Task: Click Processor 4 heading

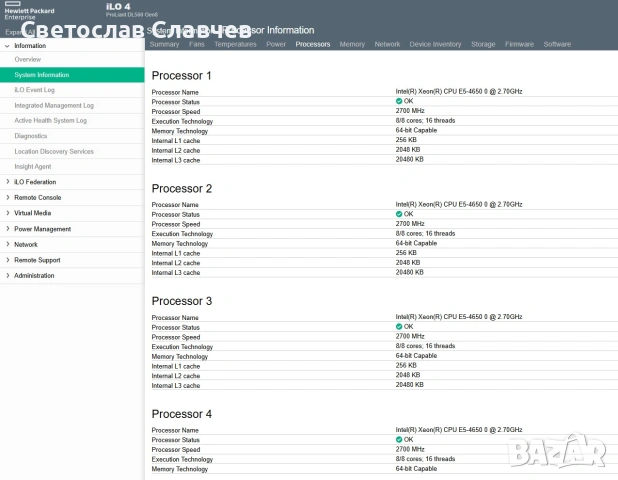Action: pyautogui.click(x=182, y=414)
